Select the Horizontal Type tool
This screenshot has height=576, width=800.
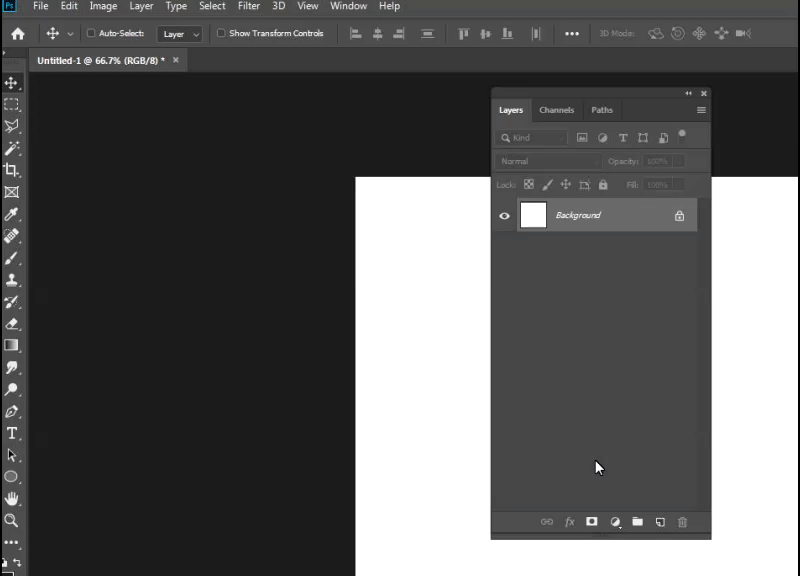pos(12,433)
